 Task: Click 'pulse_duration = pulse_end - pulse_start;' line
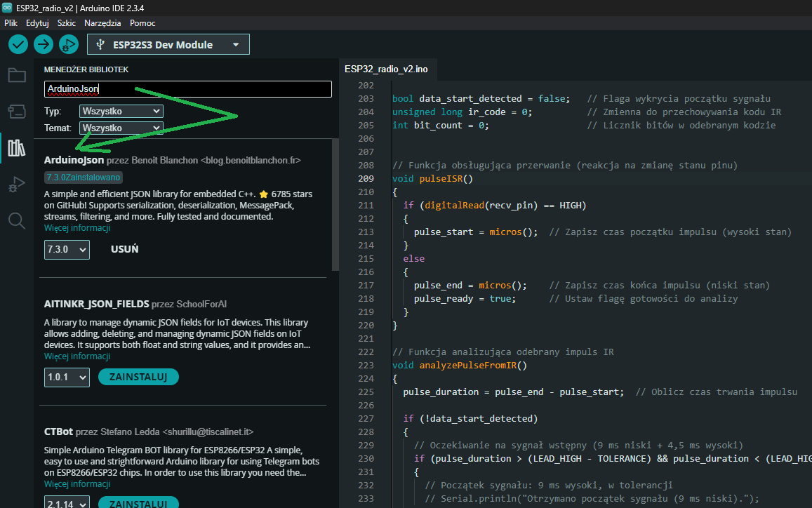coord(514,392)
